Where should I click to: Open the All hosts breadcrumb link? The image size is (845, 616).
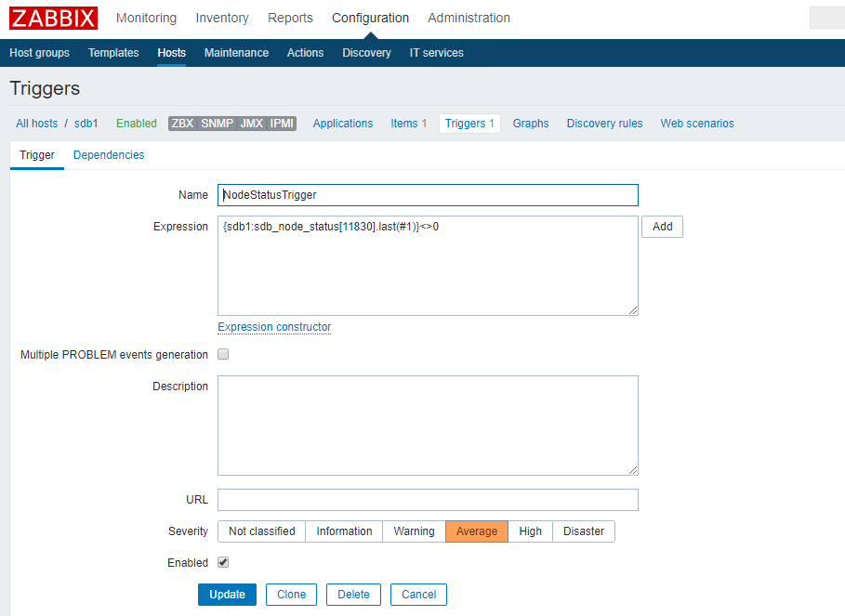click(36, 124)
